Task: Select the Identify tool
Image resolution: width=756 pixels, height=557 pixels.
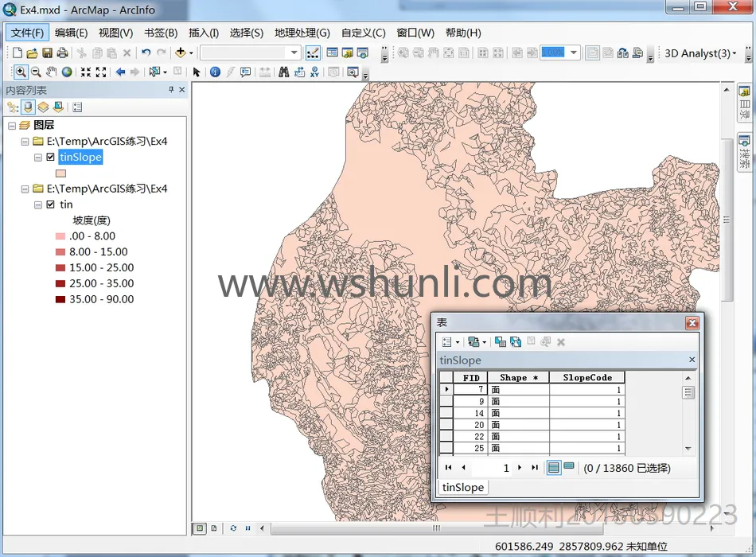Action: click(x=215, y=72)
